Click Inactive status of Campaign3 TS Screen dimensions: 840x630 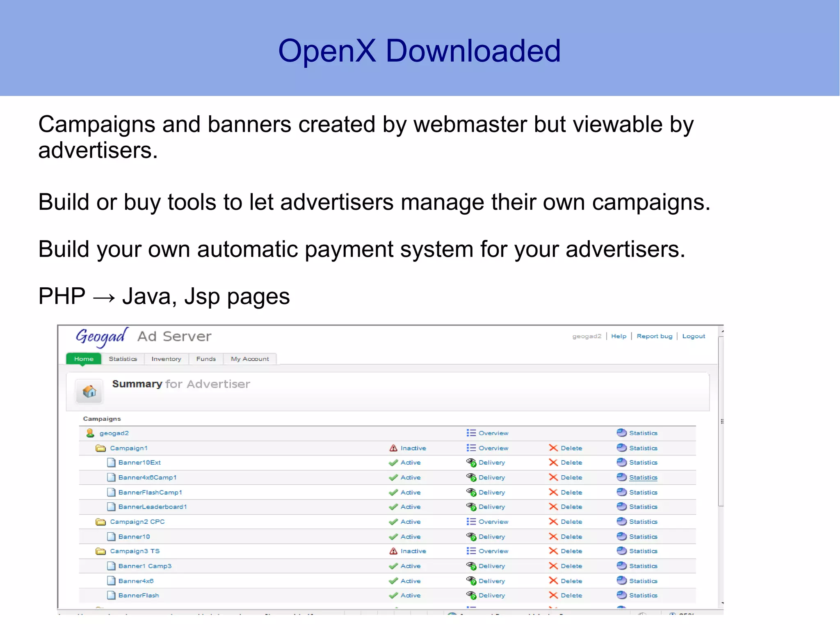413,551
